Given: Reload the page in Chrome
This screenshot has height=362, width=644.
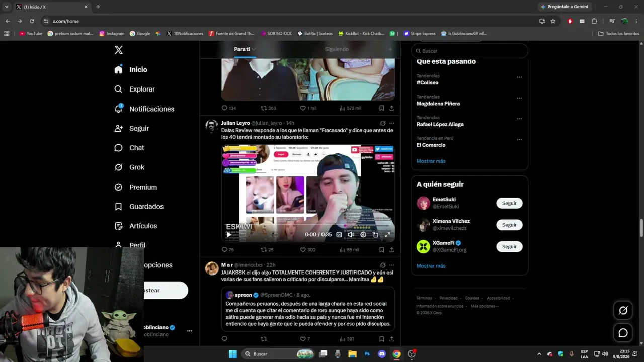Looking at the screenshot, I should click(32, 21).
